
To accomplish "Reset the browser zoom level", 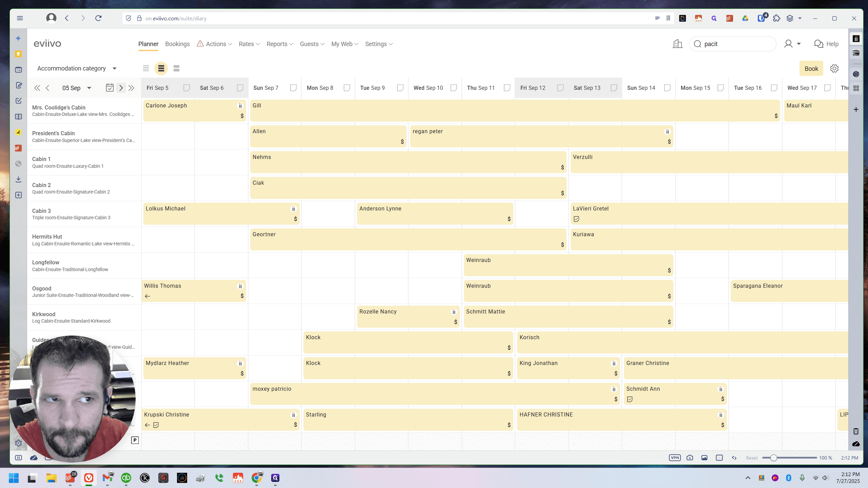I will 752,458.
